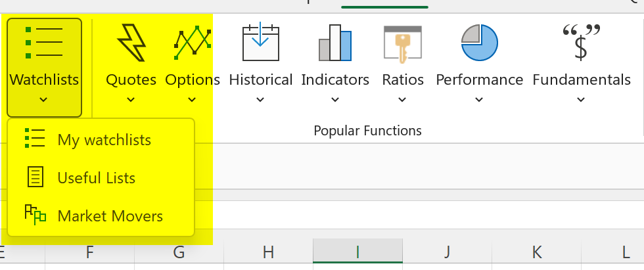
Task: Click the Fundamentals label text
Action: [x=582, y=79]
